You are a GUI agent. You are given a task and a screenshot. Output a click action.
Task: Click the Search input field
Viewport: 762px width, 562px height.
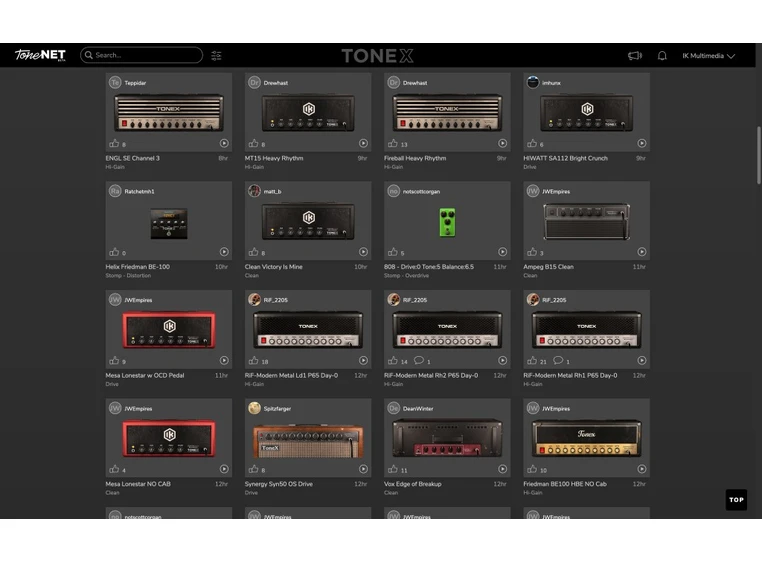[x=141, y=55]
